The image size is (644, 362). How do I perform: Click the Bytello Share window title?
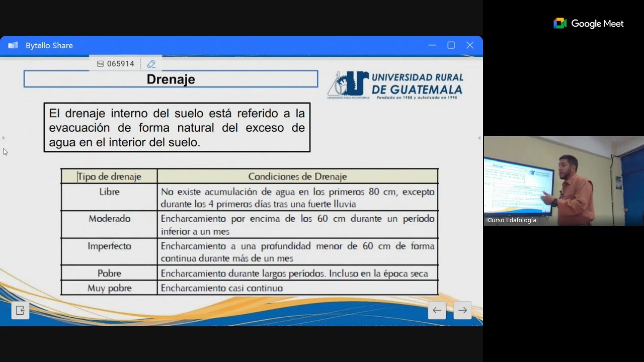(49, 45)
